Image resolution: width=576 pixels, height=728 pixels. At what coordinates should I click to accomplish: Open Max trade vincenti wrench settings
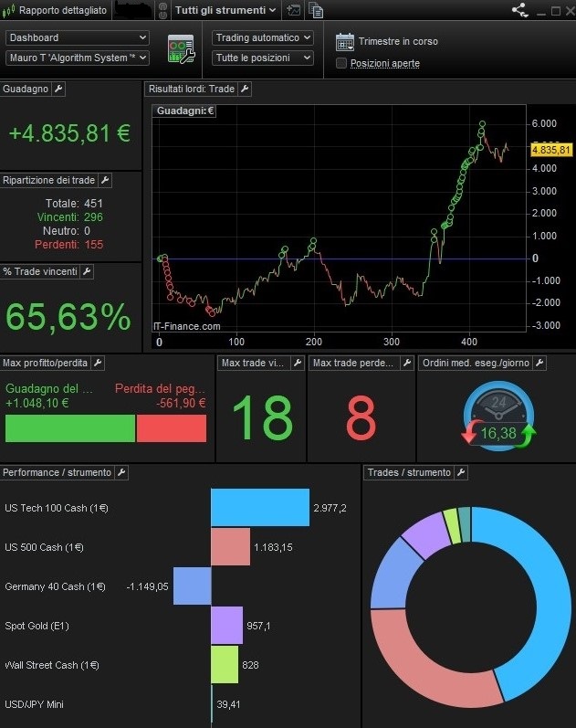click(298, 363)
